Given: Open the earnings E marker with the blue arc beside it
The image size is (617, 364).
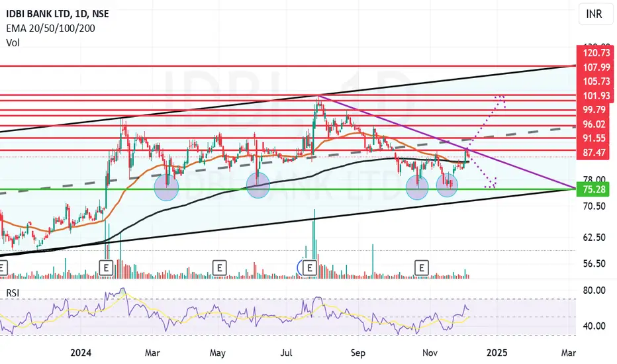Looking at the screenshot, I should pyautogui.click(x=310, y=268).
